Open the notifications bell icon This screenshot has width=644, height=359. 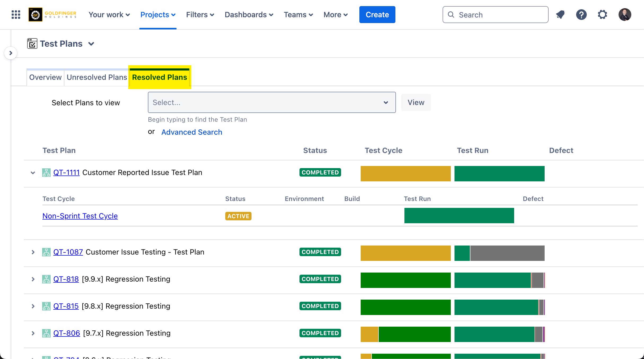[x=560, y=15]
